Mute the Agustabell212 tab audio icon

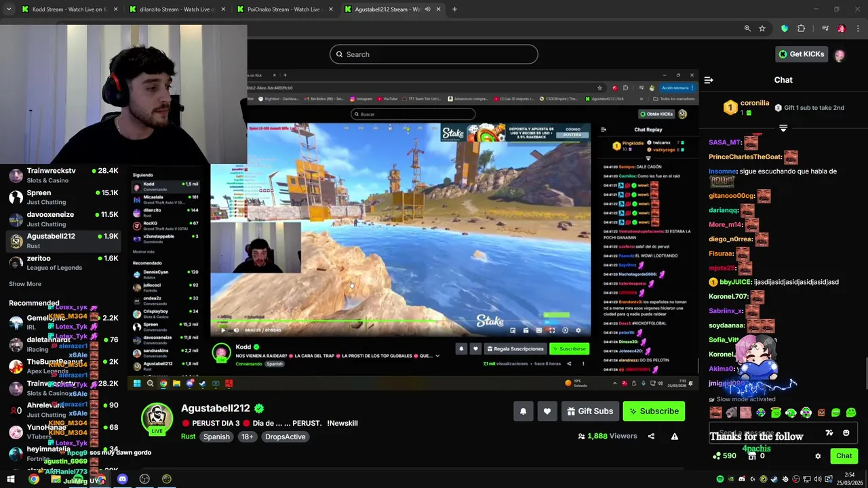coord(427,9)
